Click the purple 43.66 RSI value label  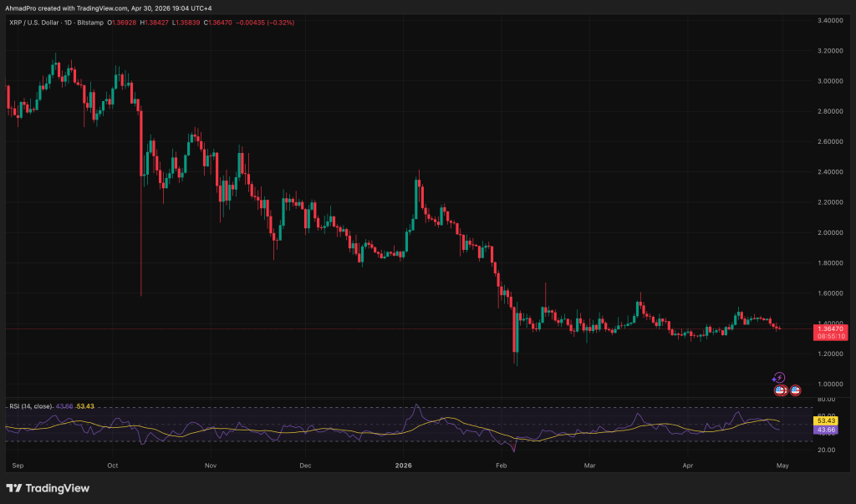pyautogui.click(x=827, y=430)
